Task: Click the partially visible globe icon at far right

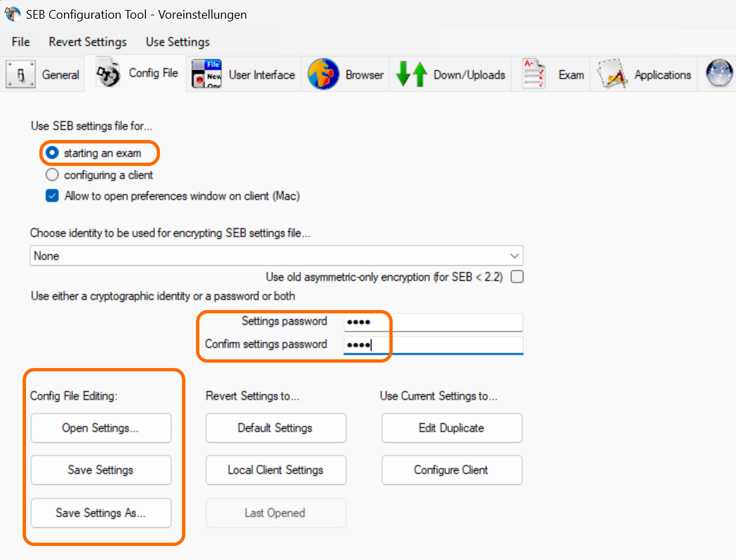Action: point(720,74)
